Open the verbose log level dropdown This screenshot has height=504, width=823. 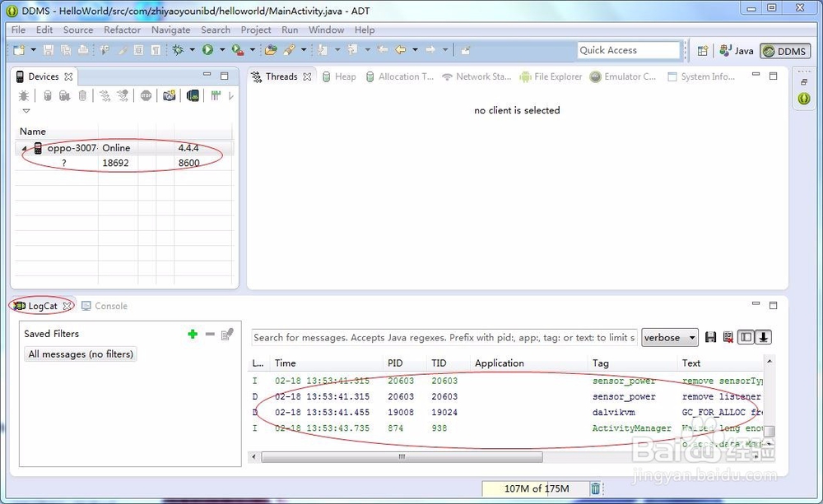tap(670, 338)
